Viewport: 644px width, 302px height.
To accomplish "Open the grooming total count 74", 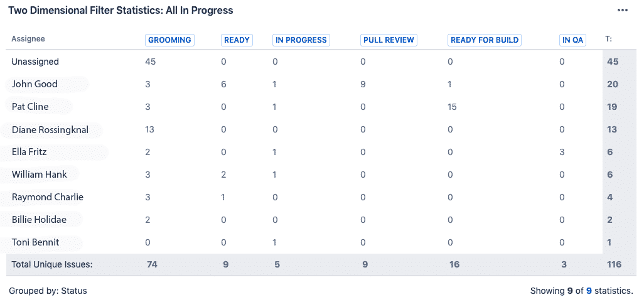I will coord(152,264).
